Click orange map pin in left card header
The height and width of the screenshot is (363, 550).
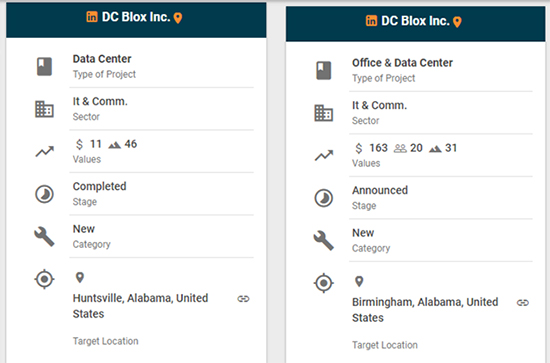[178, 18]
